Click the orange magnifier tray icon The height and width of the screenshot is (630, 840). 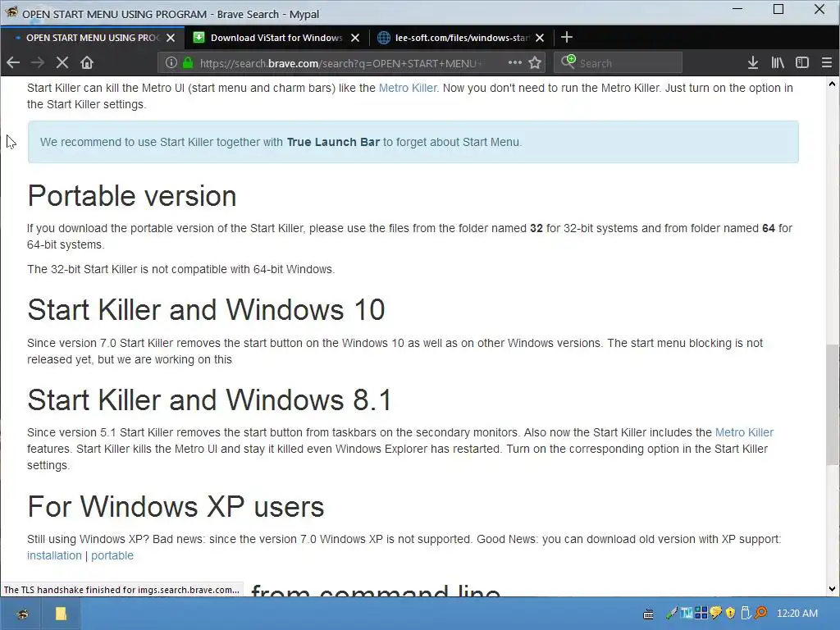click(760, 613)
